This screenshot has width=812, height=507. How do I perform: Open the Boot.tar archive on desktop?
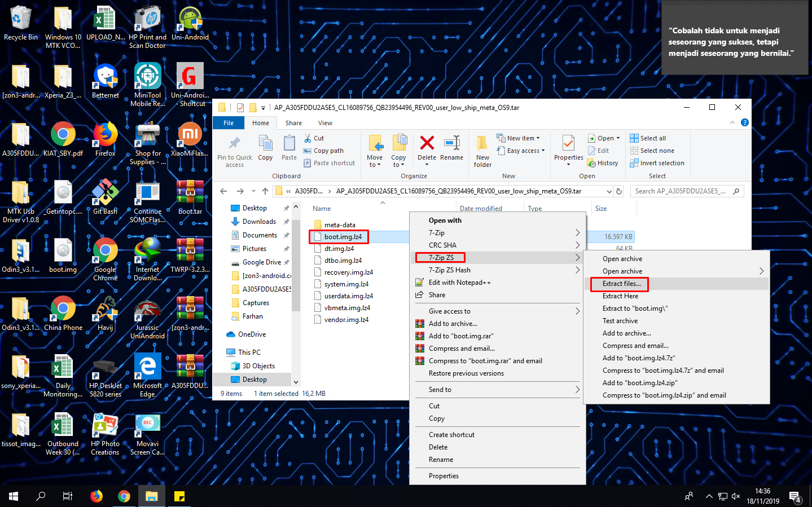pyautogui.click(x=190, y=197)
